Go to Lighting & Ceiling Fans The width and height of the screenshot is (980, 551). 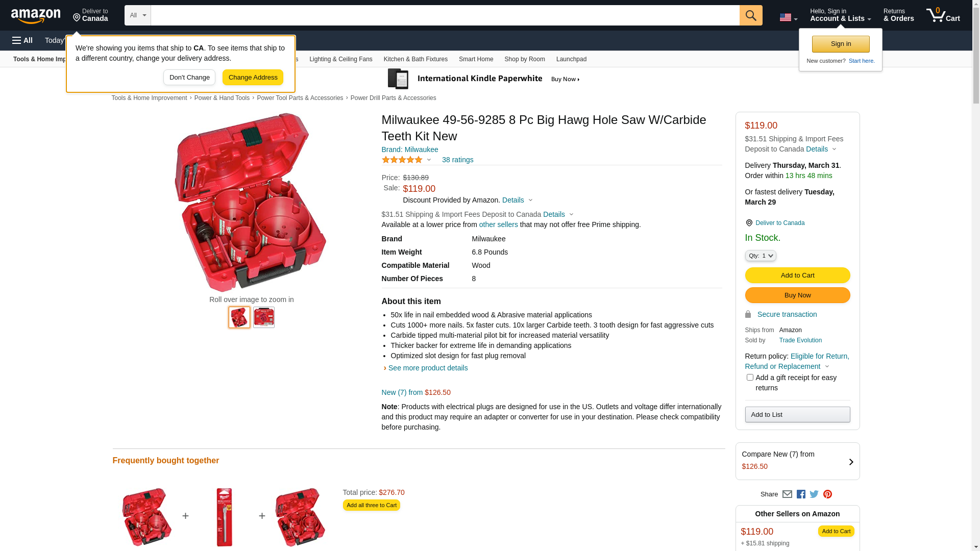(340, 59)
